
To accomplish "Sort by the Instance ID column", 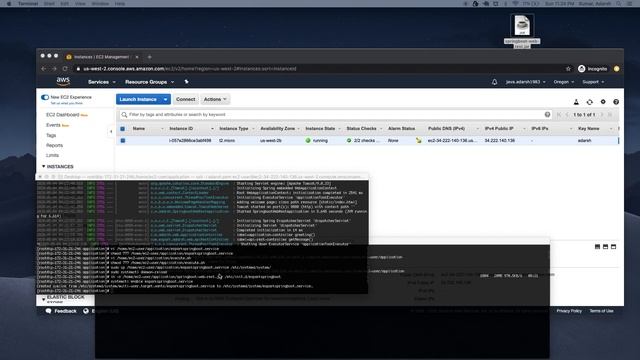I will click(181, 129).
